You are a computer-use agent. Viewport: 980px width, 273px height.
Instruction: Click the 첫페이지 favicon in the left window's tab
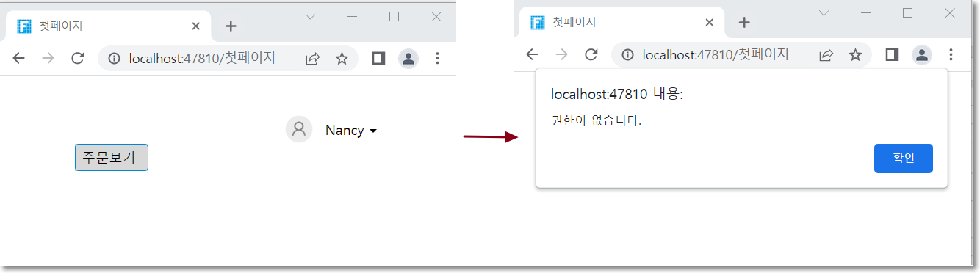click(24, 26)
